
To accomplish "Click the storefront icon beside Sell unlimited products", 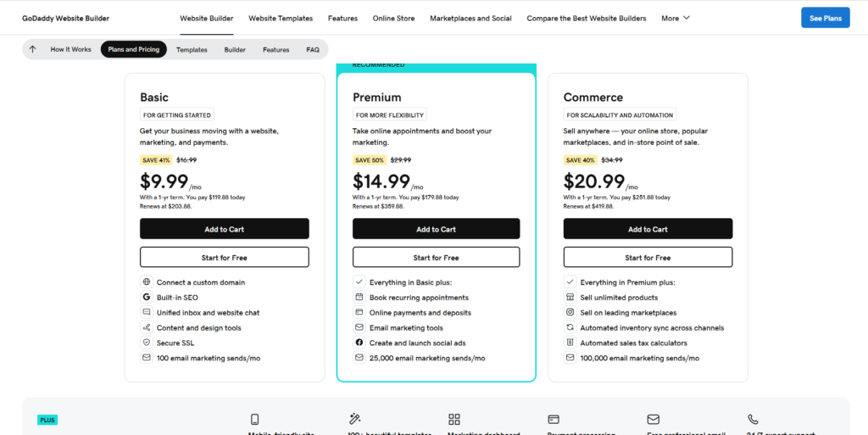I will click(570, 298).
